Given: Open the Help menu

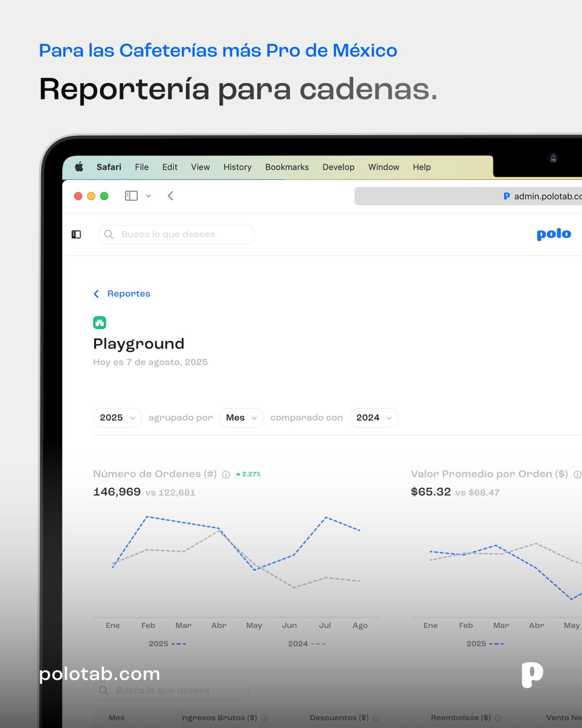Looking at the screenshot, I should coord(421,167).
